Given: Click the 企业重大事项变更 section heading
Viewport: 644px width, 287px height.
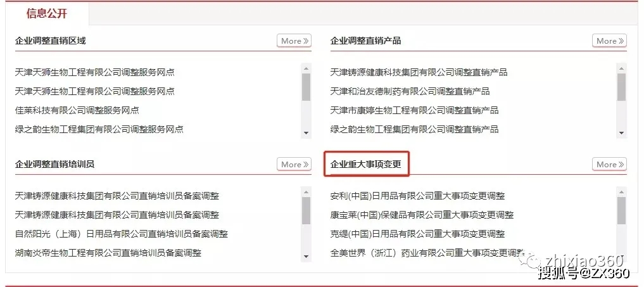Looking at the screenshot, I should click(x=365, y=164).
